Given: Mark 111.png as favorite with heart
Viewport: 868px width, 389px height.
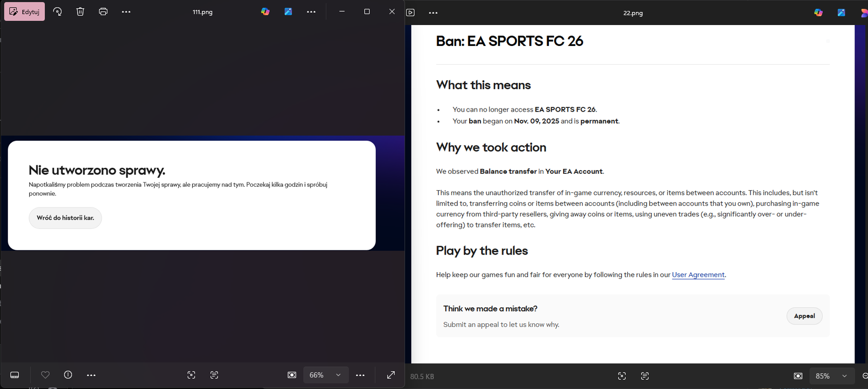Looking at the screenshot, I should [45, 375].
